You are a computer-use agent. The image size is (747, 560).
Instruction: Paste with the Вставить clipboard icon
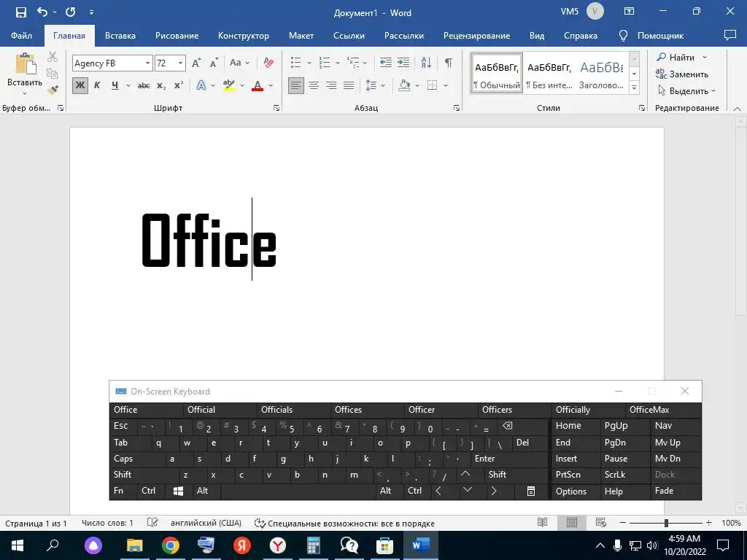pyautogui.click(x=25, y=64)
